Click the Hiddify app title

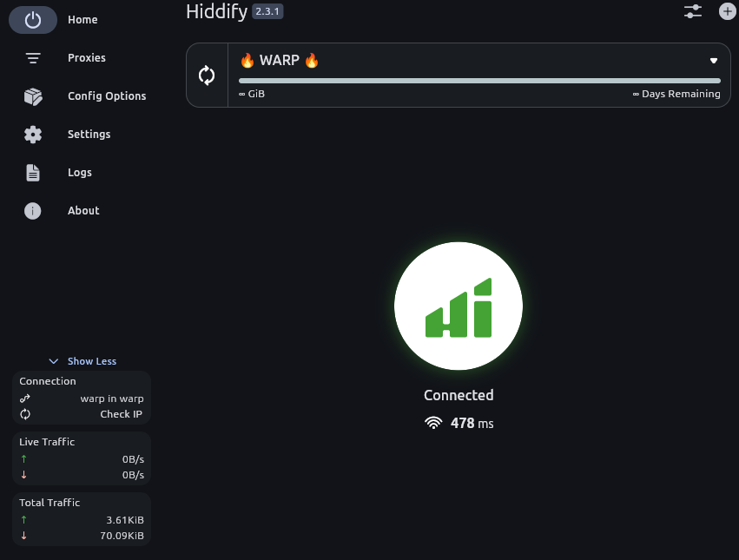point(216,11)
